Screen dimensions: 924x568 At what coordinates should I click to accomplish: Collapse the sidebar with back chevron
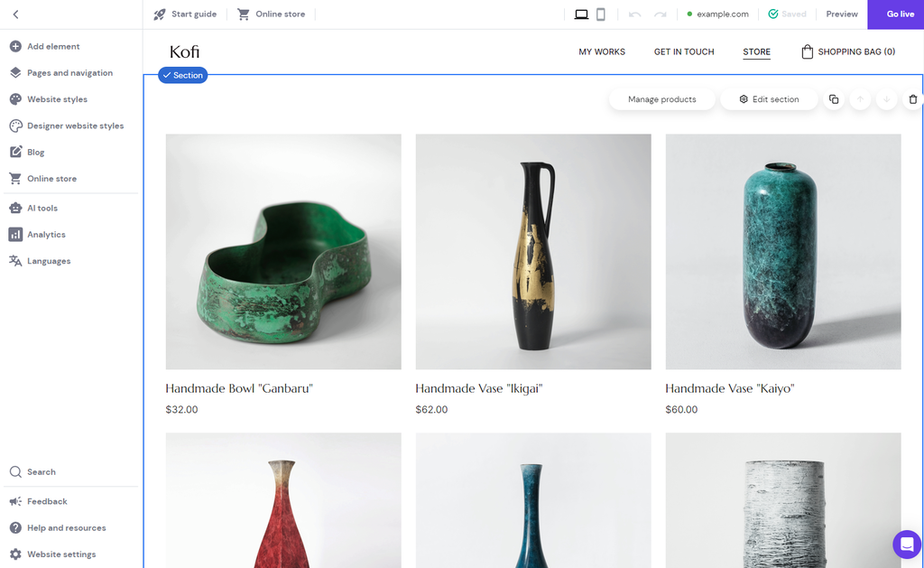coord(15,14)
